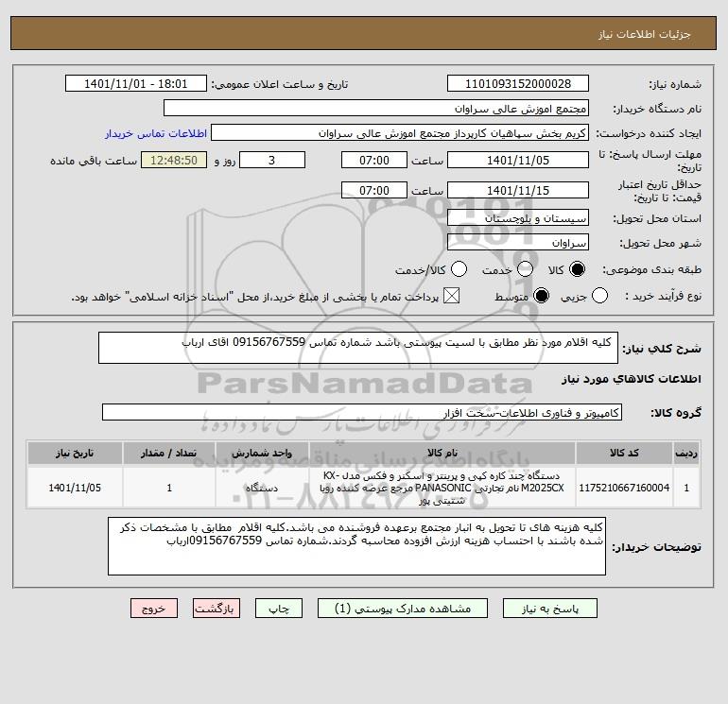Click the buyer organization name field
Screen dimensions: 728x704
376,109
